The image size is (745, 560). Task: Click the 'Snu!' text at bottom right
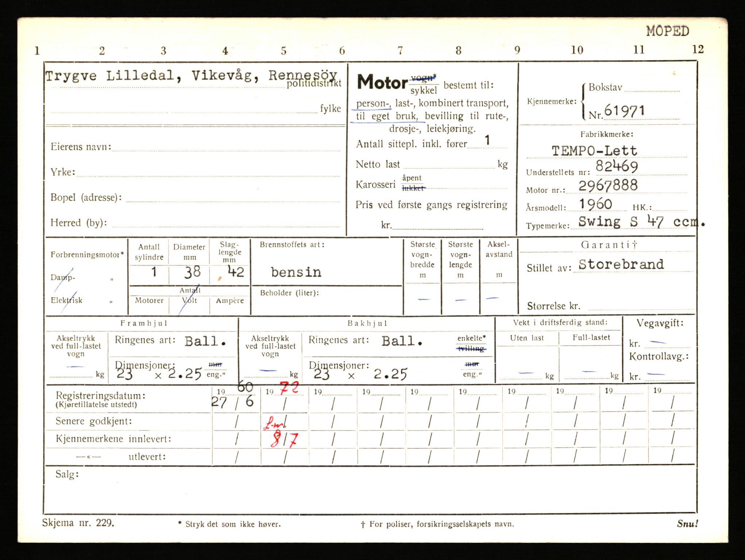(688, 524)
